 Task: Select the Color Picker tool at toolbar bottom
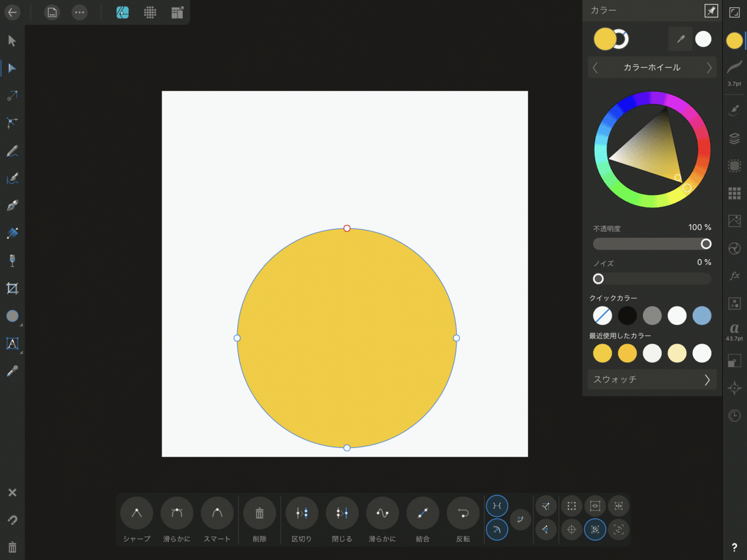click(12, 370)
